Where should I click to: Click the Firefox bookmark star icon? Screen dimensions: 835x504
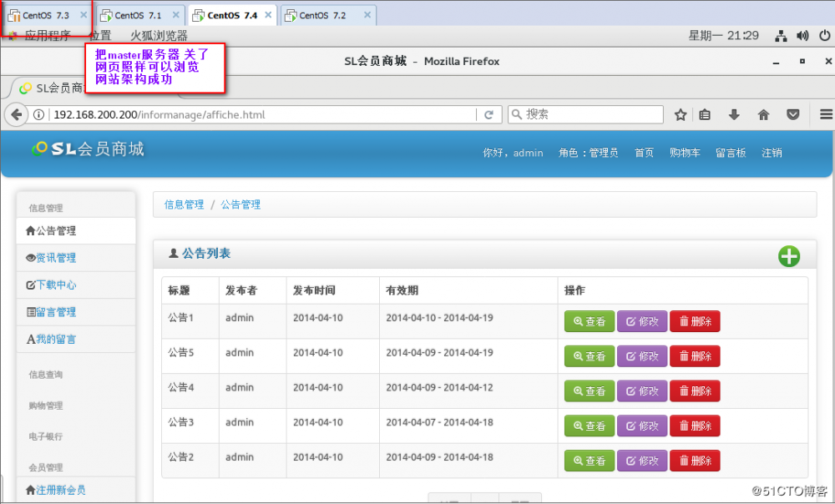[681, 114]
